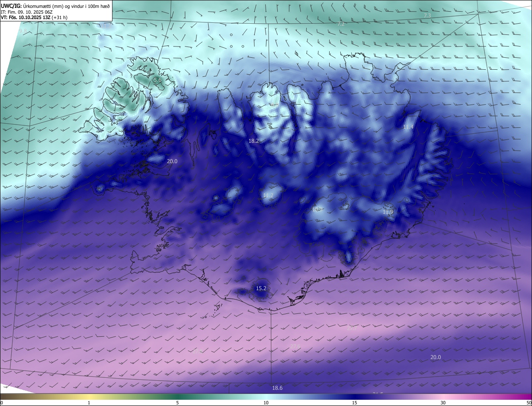Click the 20.0 value in west Iceland
The height and width of the screenshot is (406, 532).
point(172,161)
